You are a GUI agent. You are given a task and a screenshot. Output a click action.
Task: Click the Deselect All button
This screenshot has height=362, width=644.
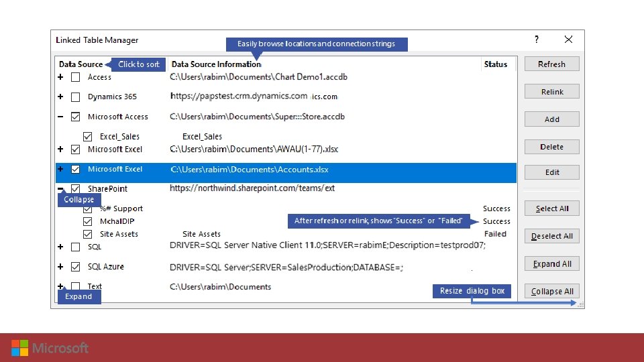pyautogui.click(x=551, y=236)
